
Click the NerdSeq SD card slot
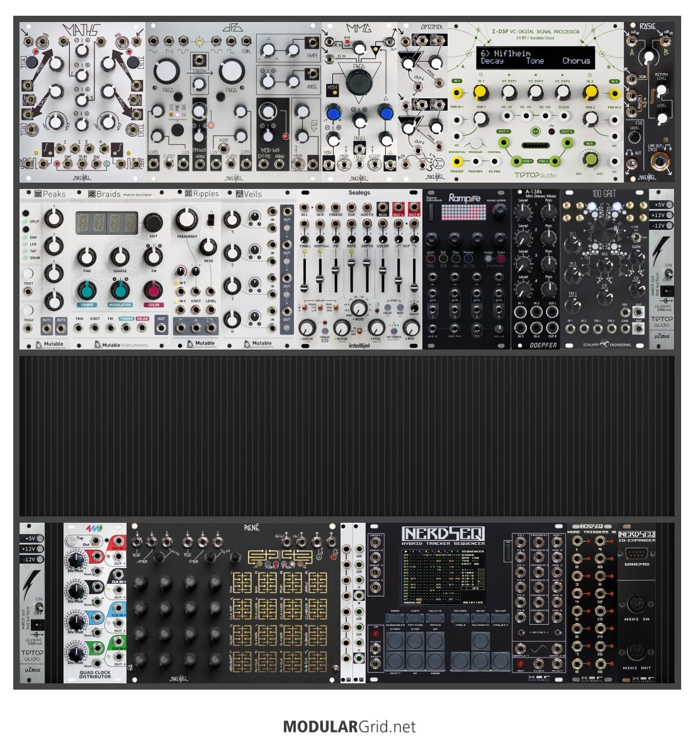point(507,551)
